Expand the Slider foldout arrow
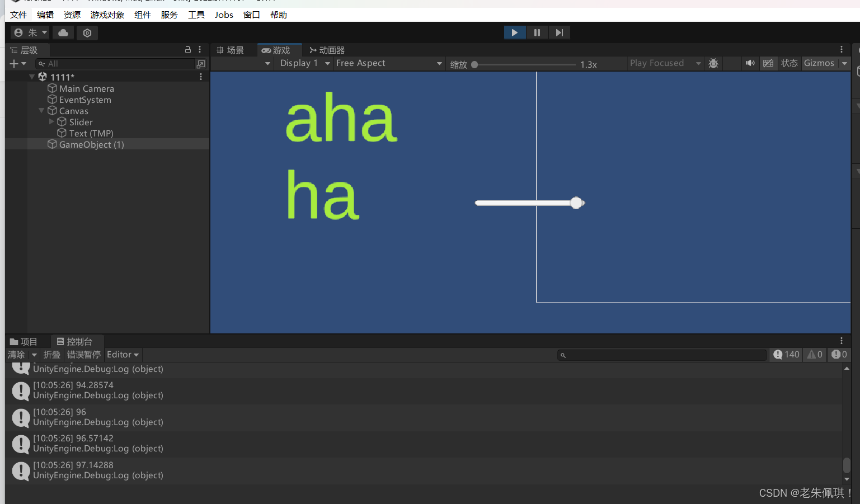860x504 pixels. pos(51,121)
